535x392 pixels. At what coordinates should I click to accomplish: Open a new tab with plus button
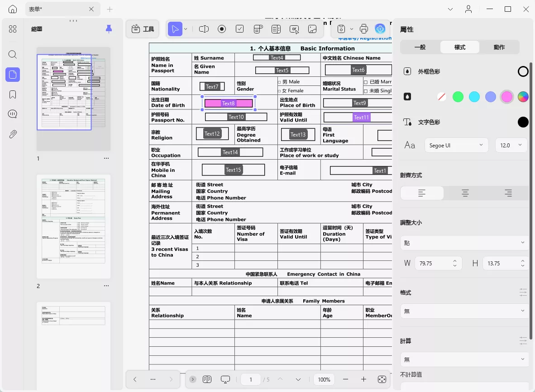110,9
